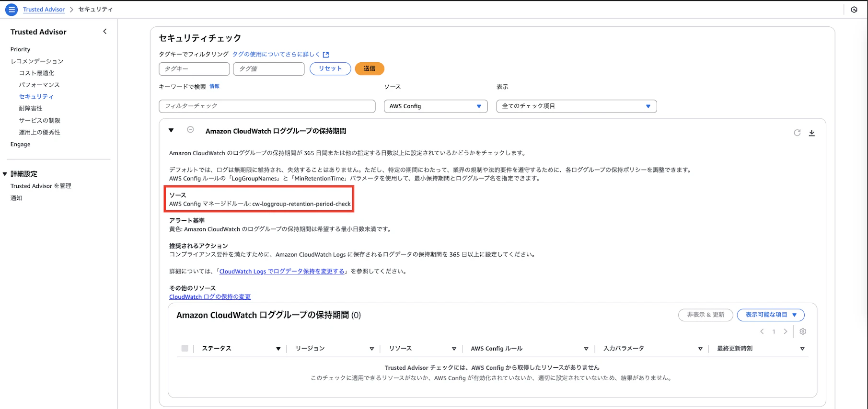The width and height of the screenshot is (868, 409).
Task: Select パフォーマンス in sidebar
Action: [x=39, y=85]
